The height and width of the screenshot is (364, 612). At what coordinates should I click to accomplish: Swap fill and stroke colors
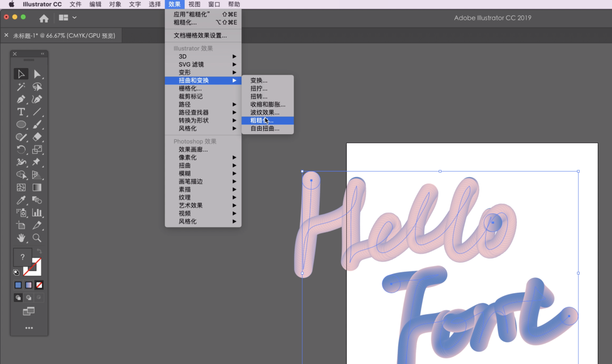click(x=39, y=252)
